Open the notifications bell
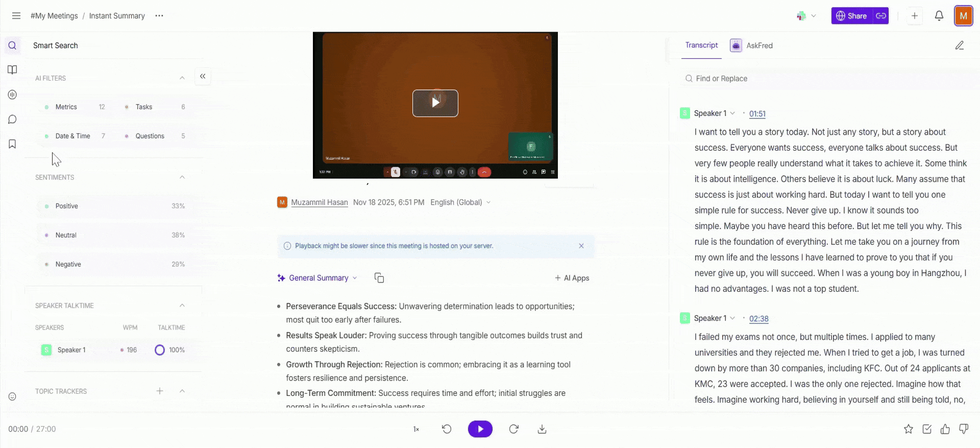The width and height of the screenshot is (980, 448). tap(939, 16)
